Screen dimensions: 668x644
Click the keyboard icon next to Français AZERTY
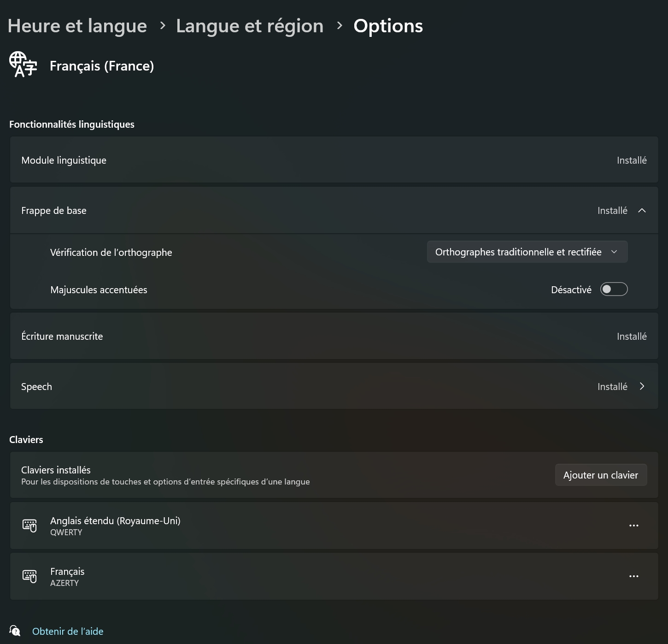click(29, 576)
